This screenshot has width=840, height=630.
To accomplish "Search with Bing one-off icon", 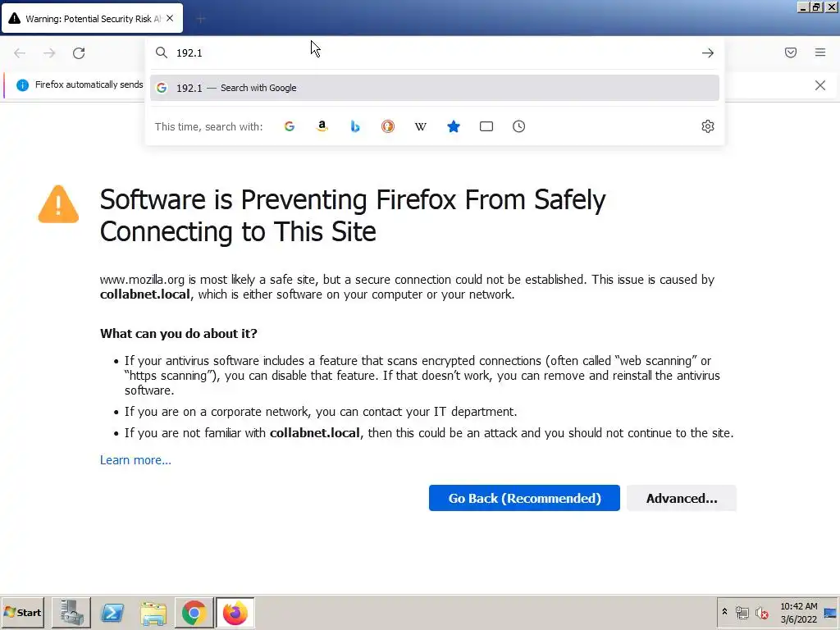I will (x=354, y=126).
